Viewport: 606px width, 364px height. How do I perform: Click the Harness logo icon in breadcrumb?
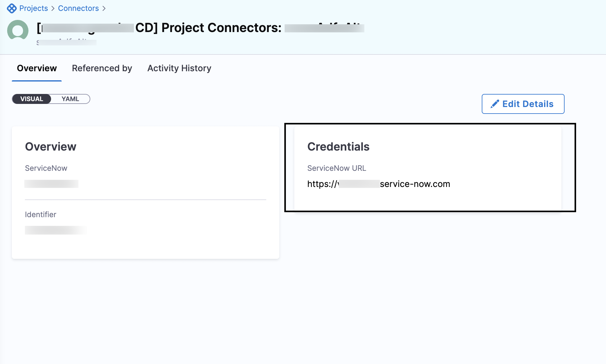(12, 8)
